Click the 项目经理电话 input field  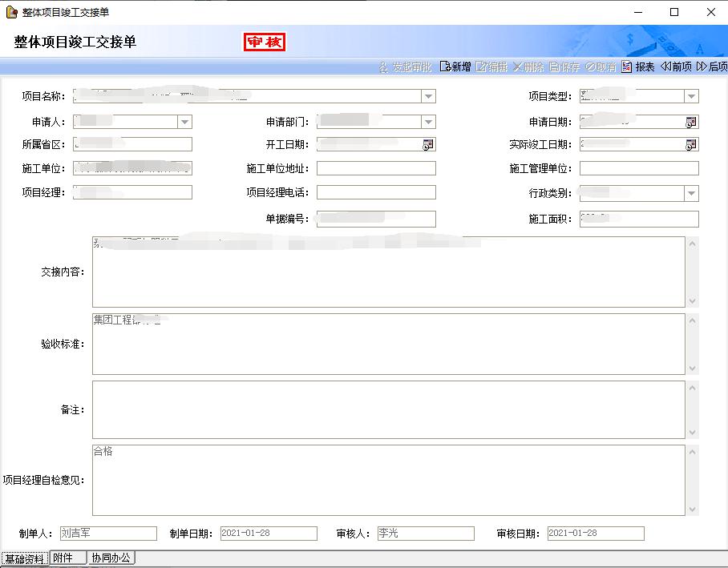pyautogui.click(x=376, y=193)
